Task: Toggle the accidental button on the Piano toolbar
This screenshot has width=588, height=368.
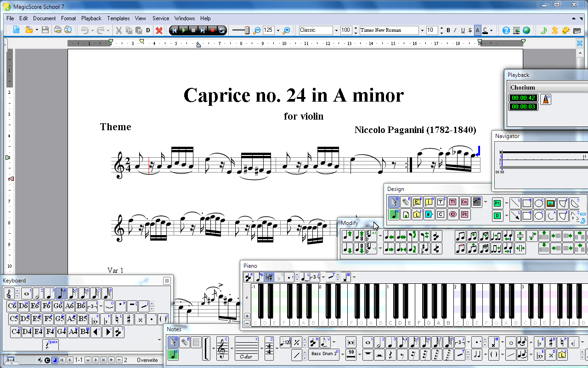Action: 268,277
